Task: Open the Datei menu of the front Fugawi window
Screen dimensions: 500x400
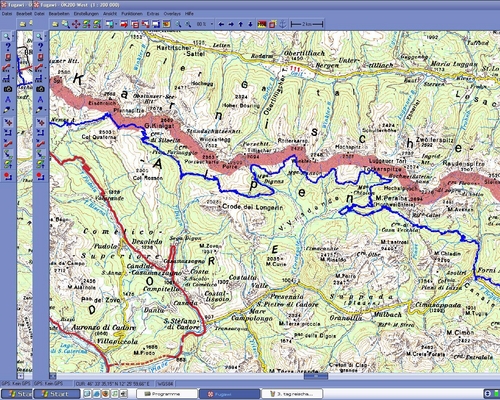Action: (39, 14)
